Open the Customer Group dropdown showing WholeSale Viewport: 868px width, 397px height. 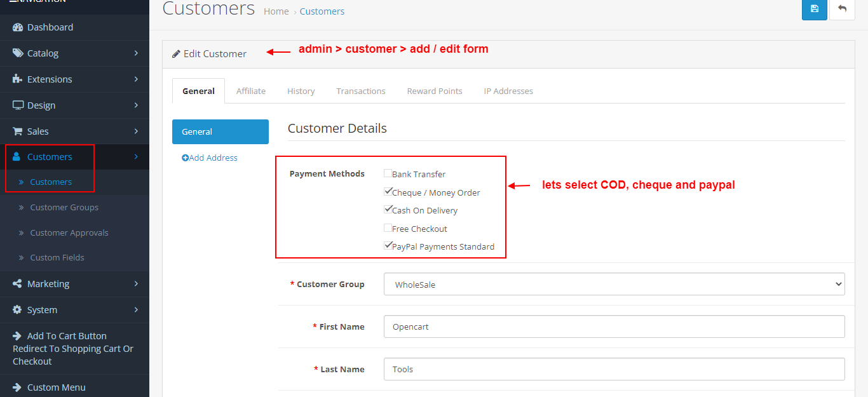[613, 284]
